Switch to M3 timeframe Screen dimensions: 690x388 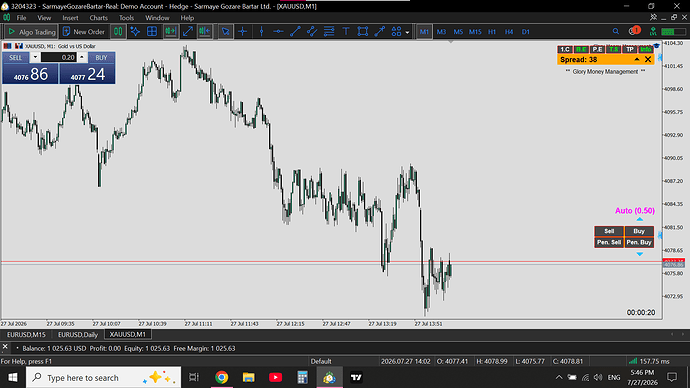[441, 32]
